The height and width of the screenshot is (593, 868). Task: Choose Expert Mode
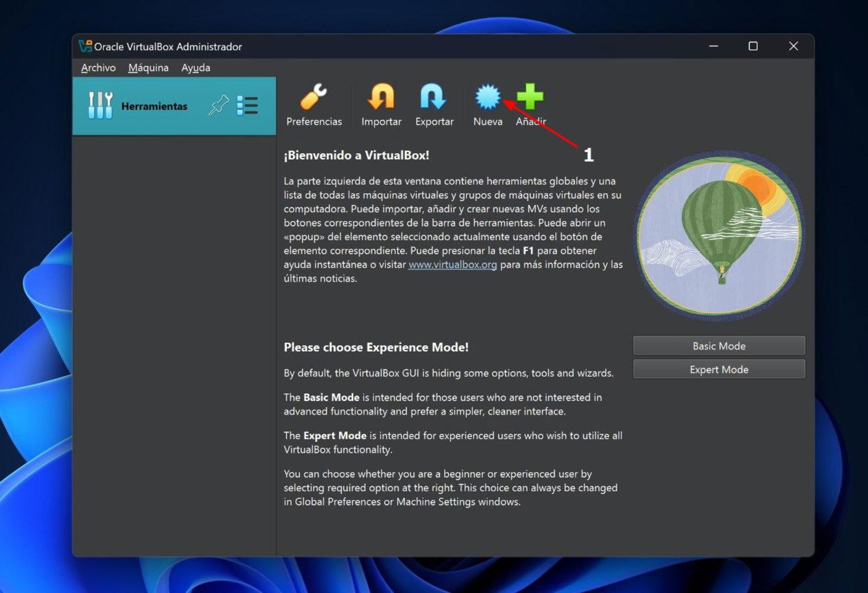pos(719,369)
